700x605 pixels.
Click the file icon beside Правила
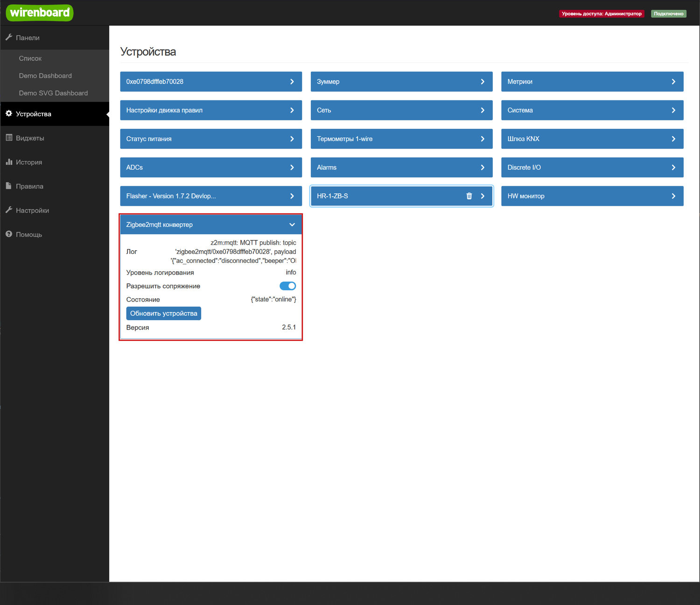9,186
